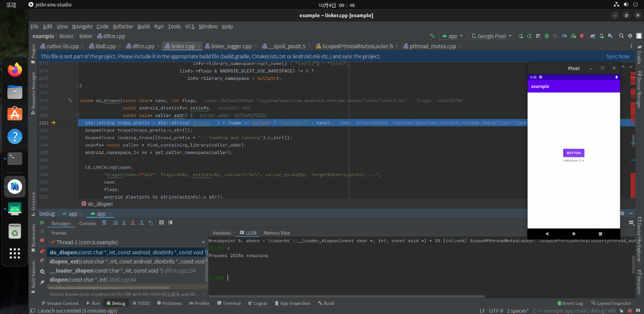Click the Evaluate Expression table icon
Viewport: 644px width, 314px height.
pyautogui.click(x=162, y=222)
